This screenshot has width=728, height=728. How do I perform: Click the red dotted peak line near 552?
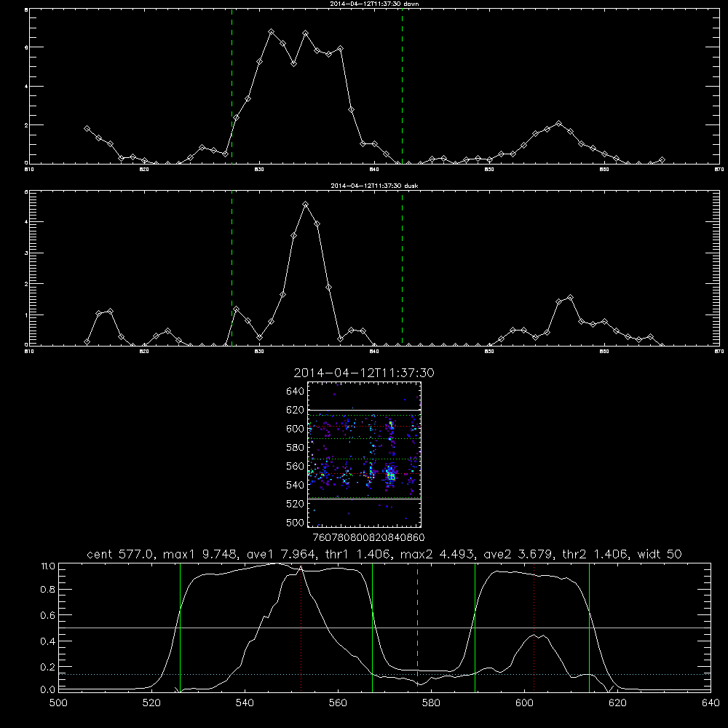(301, 628)
